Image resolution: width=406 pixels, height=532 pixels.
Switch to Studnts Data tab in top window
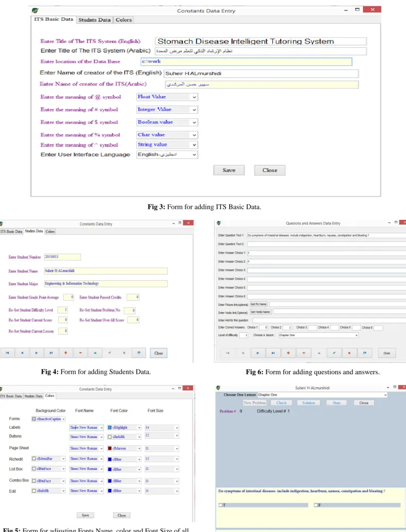pos(94,20)
